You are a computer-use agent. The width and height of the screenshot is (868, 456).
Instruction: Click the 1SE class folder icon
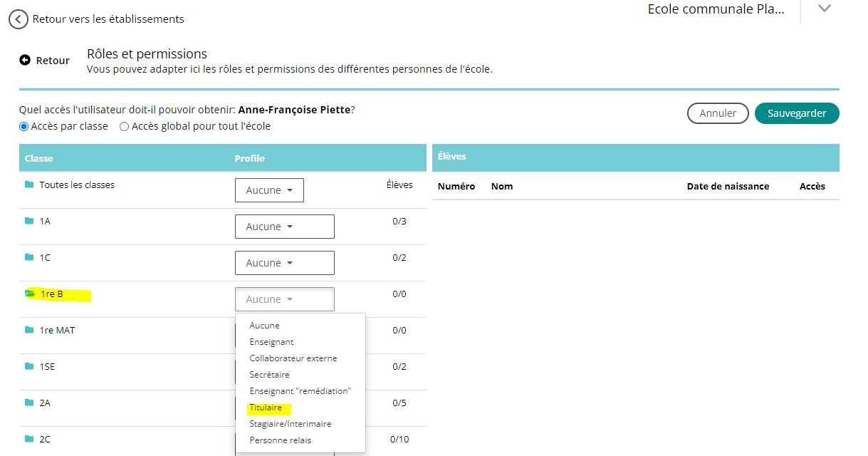(29, 366)
